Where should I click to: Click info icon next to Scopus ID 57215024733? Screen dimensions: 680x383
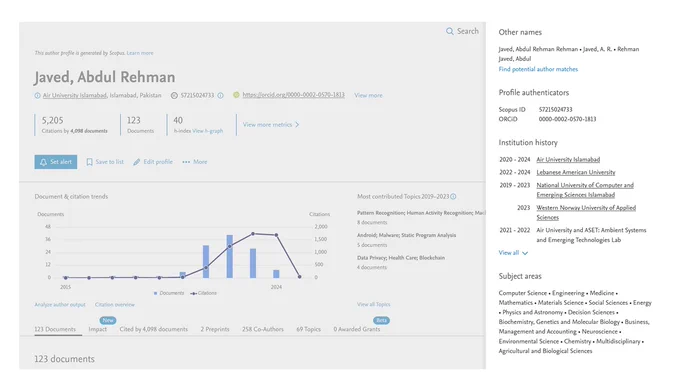coord(220,95)
